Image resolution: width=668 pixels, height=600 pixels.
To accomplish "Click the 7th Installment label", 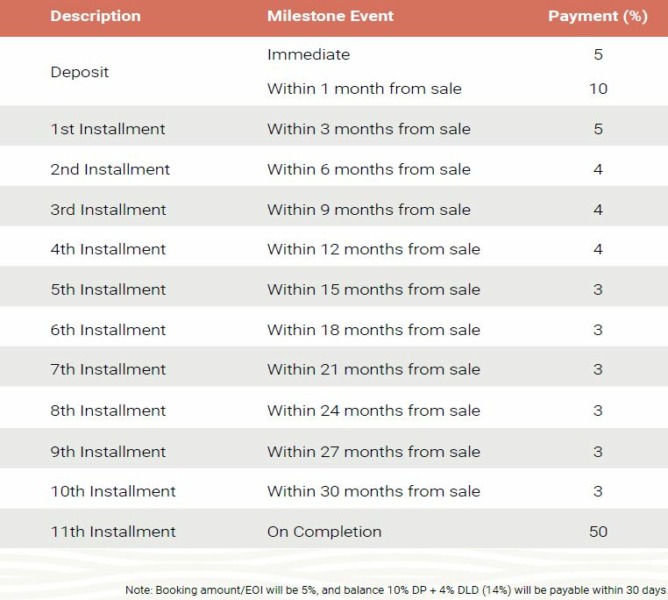I will pos(108,369).
